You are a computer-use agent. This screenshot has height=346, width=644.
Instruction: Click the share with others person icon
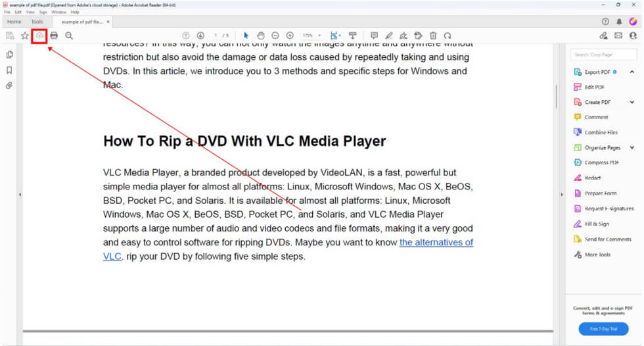pyautogui.click(x=633, y=36)
